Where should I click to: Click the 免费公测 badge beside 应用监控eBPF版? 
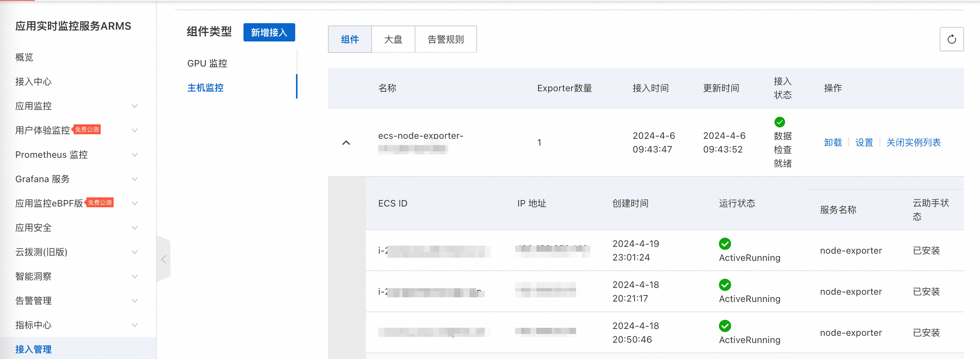point(100,203)
